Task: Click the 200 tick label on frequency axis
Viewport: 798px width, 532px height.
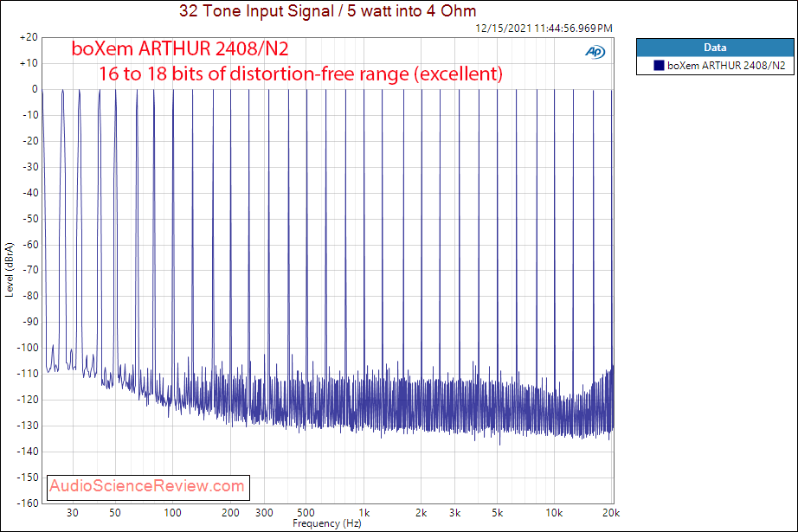Action: tap(230, 513)
